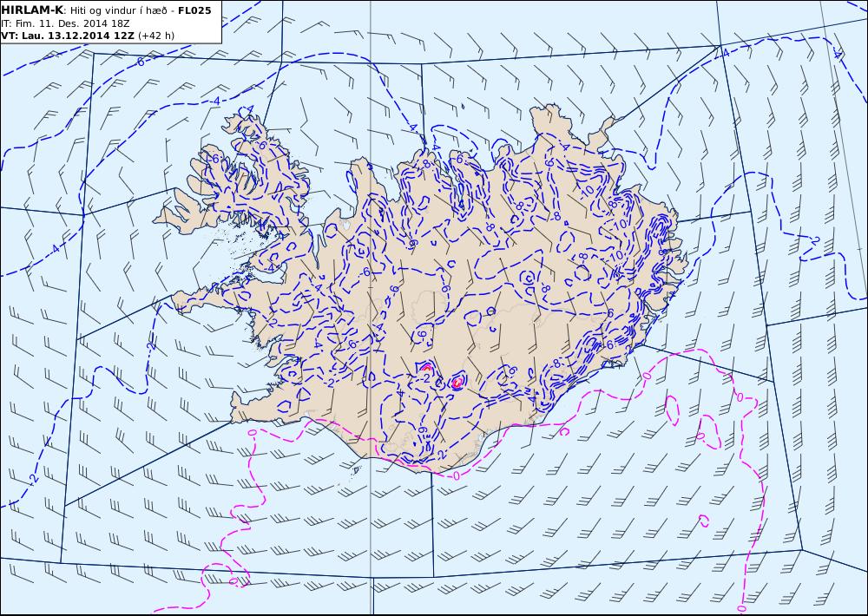Click the bold "HIRLAM-K" model name
This screenshot has width=868, height=616.
32,10
